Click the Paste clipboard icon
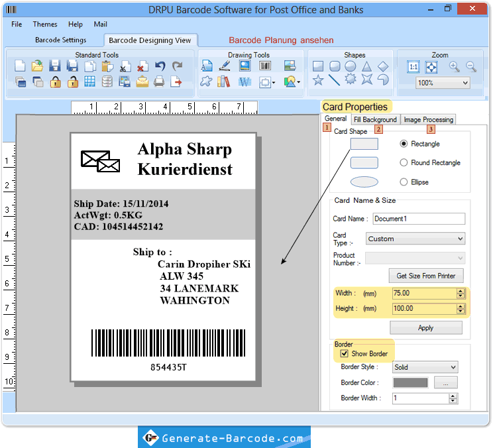The image size is (493, 448). [107, 66]
